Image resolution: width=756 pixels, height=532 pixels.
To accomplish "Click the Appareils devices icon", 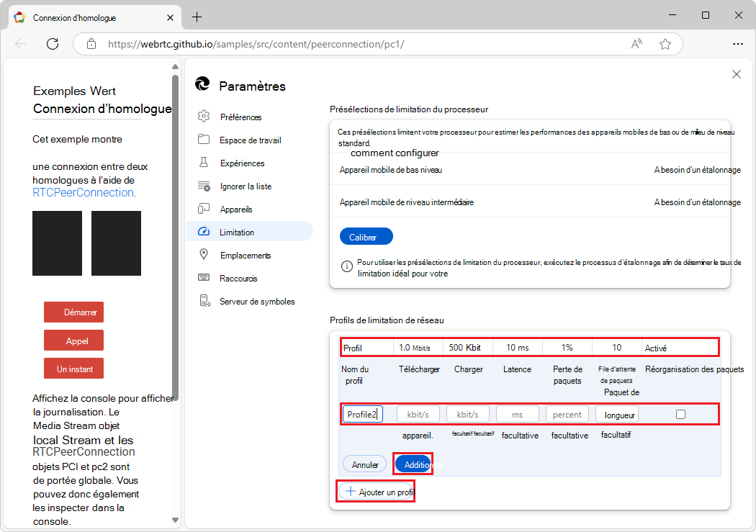I will coord(204,209).
